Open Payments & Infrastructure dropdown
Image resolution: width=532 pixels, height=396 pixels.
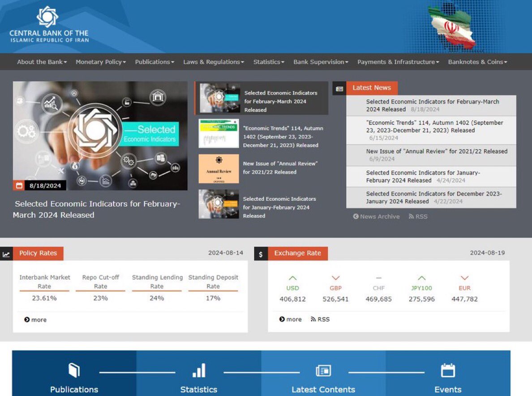[x=398, y=62]
